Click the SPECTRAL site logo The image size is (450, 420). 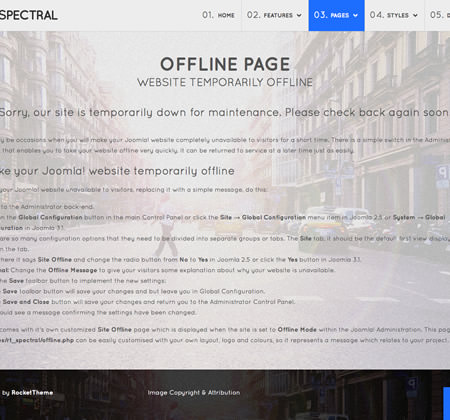click(29, 15)
